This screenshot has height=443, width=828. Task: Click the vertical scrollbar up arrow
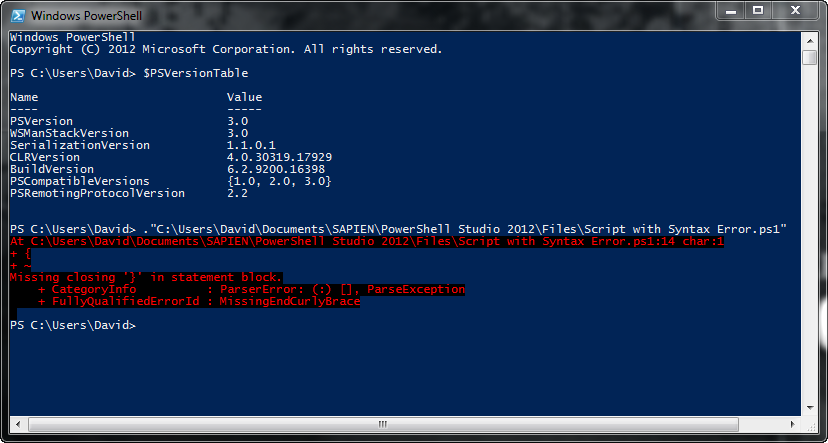(x=810, y=40)
